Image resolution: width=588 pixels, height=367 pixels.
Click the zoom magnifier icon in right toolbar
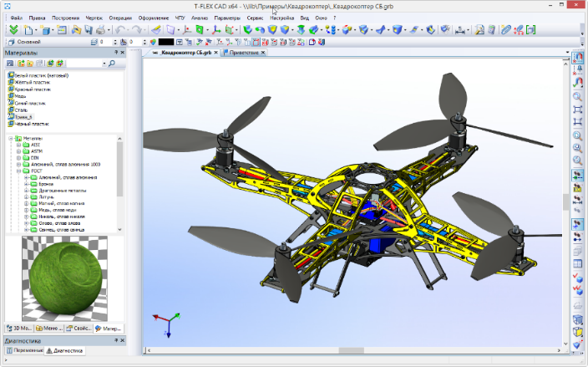(x=577, y=97)
